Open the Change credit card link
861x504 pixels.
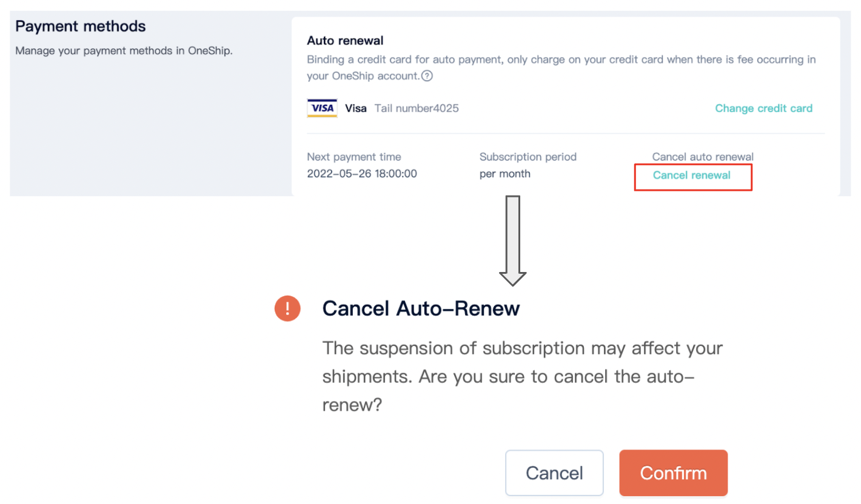pos(763,108)
